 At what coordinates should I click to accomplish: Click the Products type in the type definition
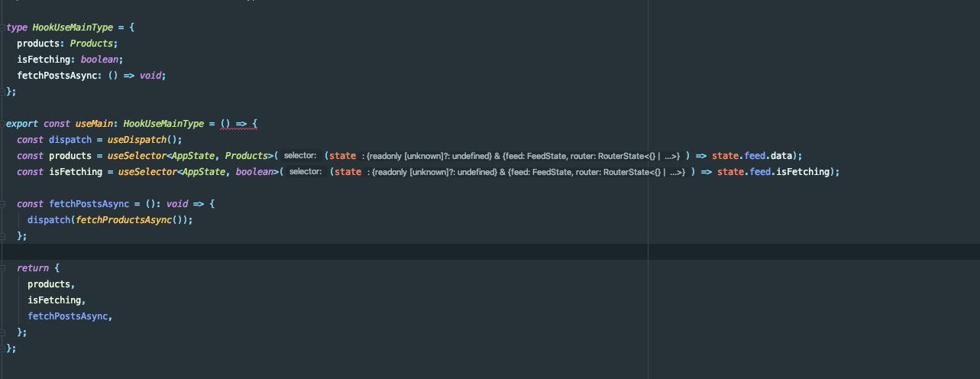click(x=92, y=44)
